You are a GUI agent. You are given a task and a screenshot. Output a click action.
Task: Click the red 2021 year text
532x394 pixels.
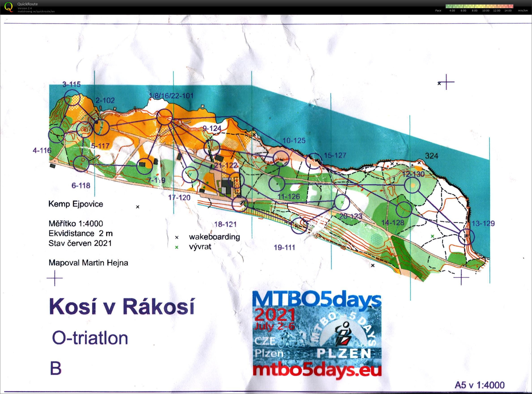pyautogui.click(x=274, y=315)
